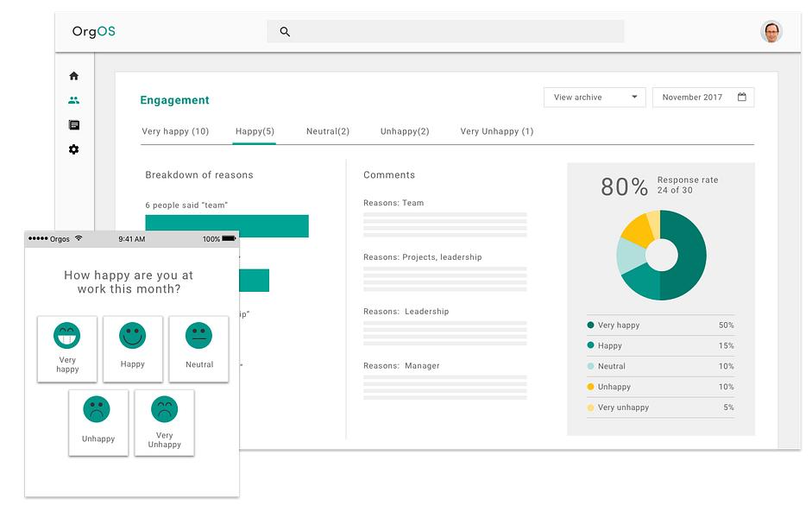Tap the Neutral face card on phone
The image size is (812, 518).
point(198,349)
